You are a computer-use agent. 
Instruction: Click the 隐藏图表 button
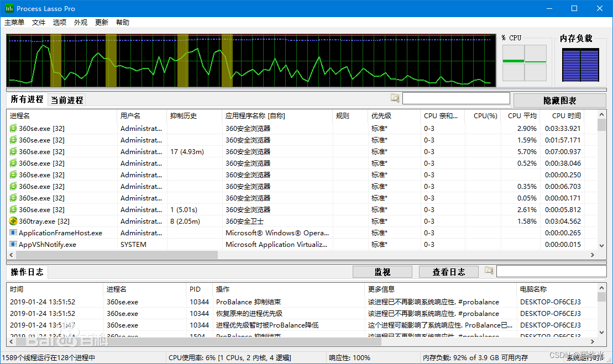click(559, 101)
